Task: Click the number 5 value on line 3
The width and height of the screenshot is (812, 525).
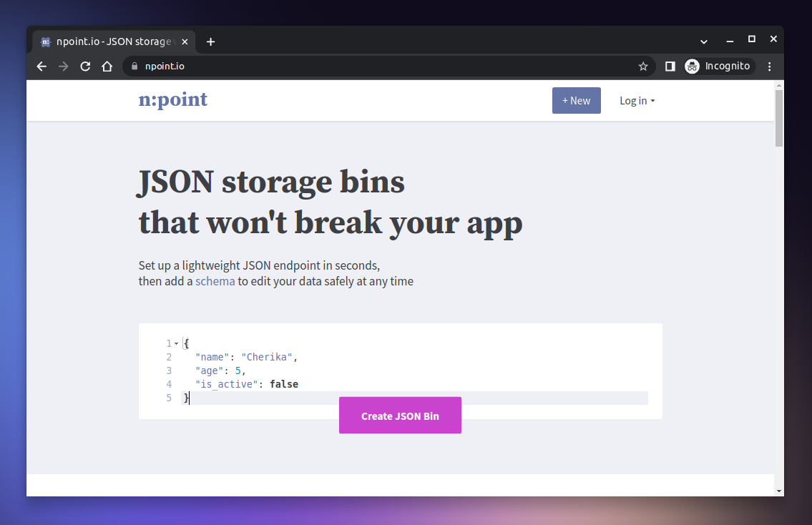Action: [x=238, y=371]
